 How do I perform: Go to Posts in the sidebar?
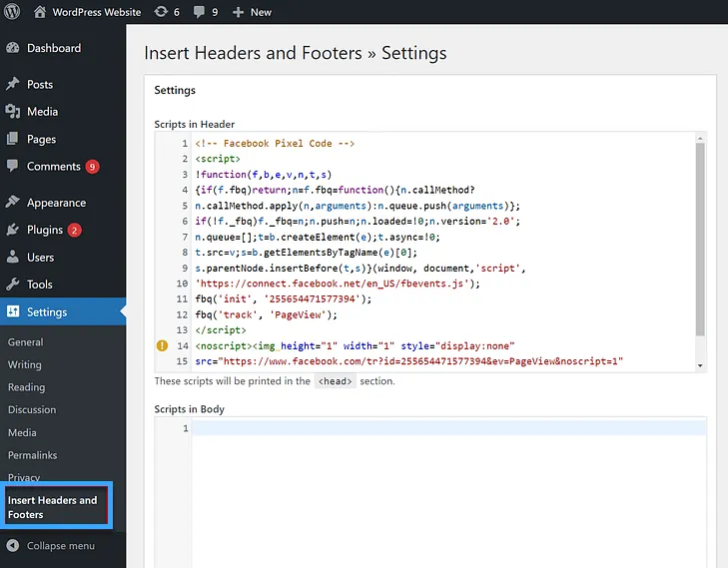pos(40,85)
